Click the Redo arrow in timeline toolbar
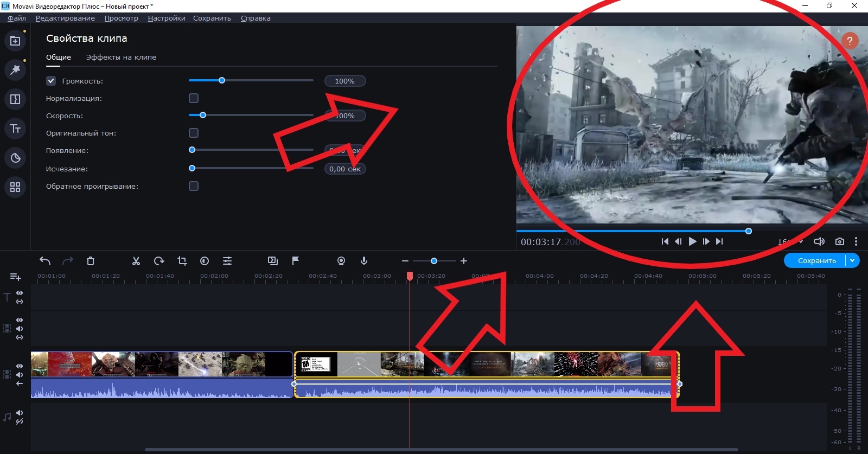This screenshot has width=868, height=454. pyautogui.click(x=68, y=261)
